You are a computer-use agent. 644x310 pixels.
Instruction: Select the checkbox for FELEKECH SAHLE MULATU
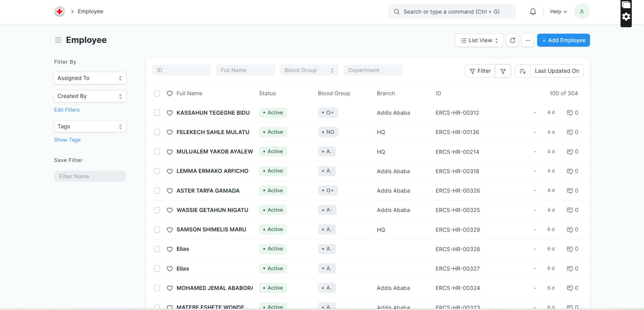click(x=157, y=132)
